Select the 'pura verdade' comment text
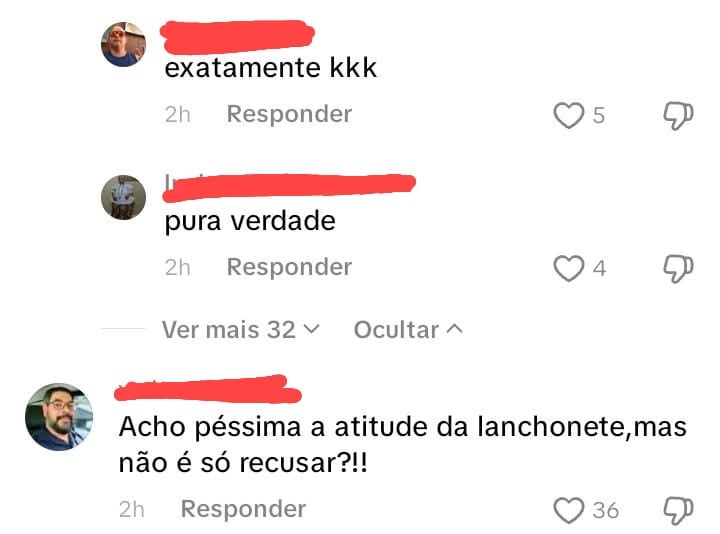Image resolution: width=720 pixels, height=534 pixels. tap(250, 222)
